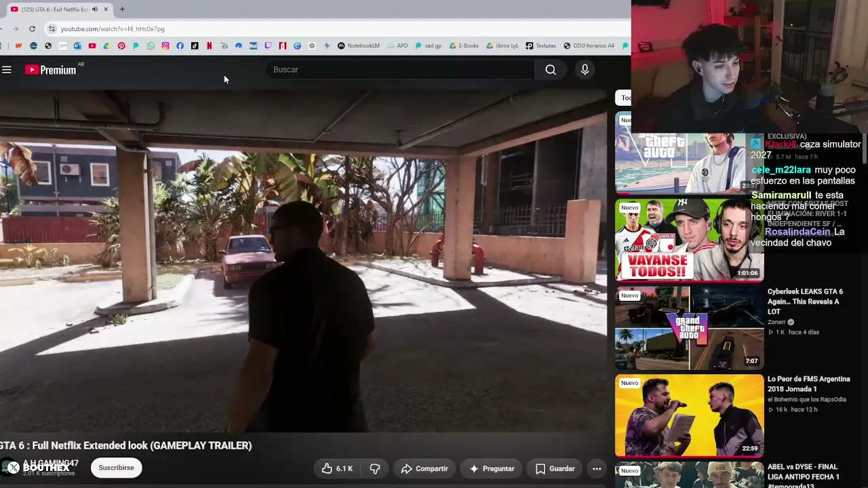
Task: Reload the page in the browser
Action: point(32,28)
